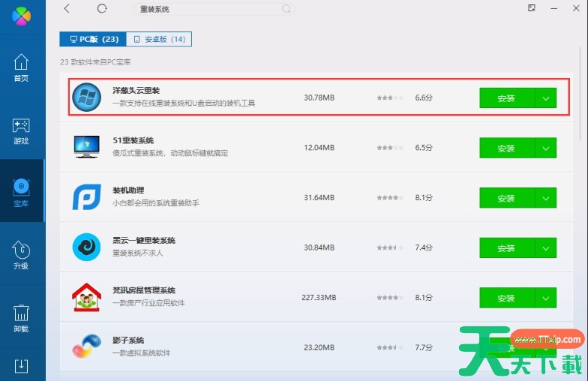Switch to the 安卓版 (14) tab
The height and width of the screenshot is (381, 588).
pyautogui.click(x=159, y=39)
